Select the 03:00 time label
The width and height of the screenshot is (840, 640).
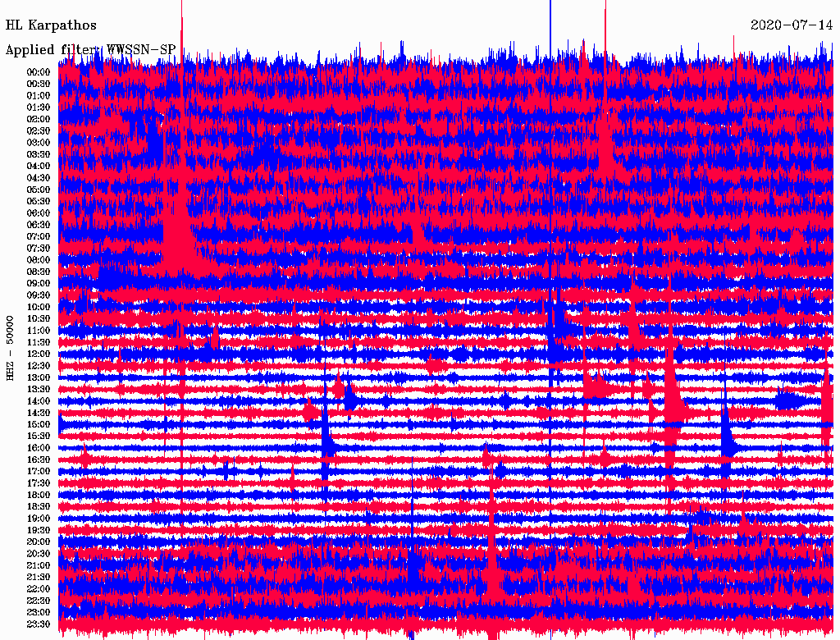(x=39, y=143)
